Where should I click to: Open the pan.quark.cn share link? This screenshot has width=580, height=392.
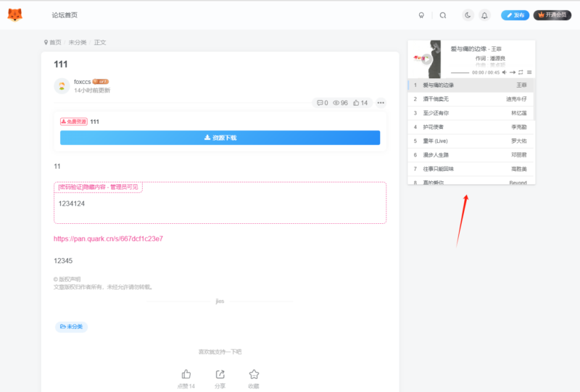pos(108,238)
